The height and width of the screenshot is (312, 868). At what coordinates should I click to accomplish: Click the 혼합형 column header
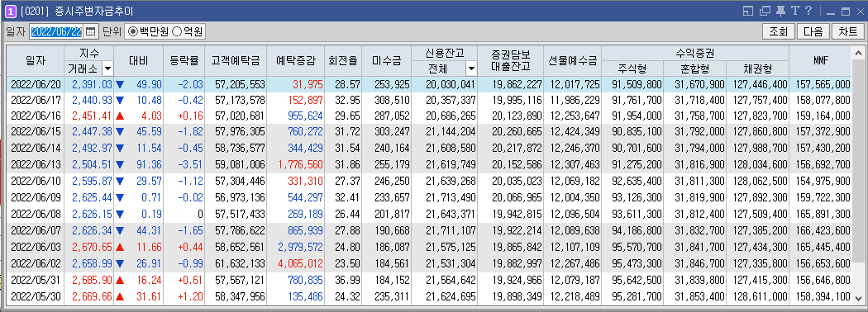[694, 69]
